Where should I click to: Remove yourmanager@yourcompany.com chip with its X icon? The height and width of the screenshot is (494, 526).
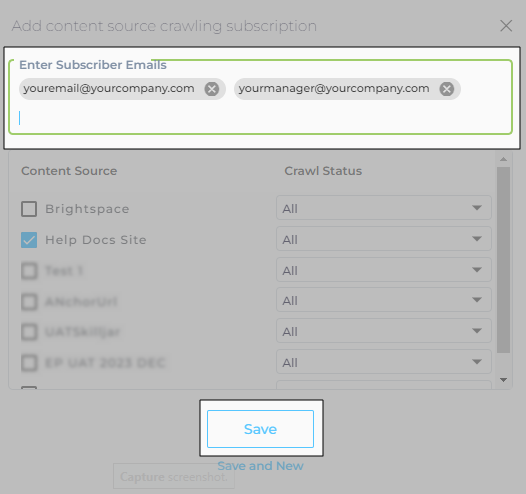click(x=446, y=89)
